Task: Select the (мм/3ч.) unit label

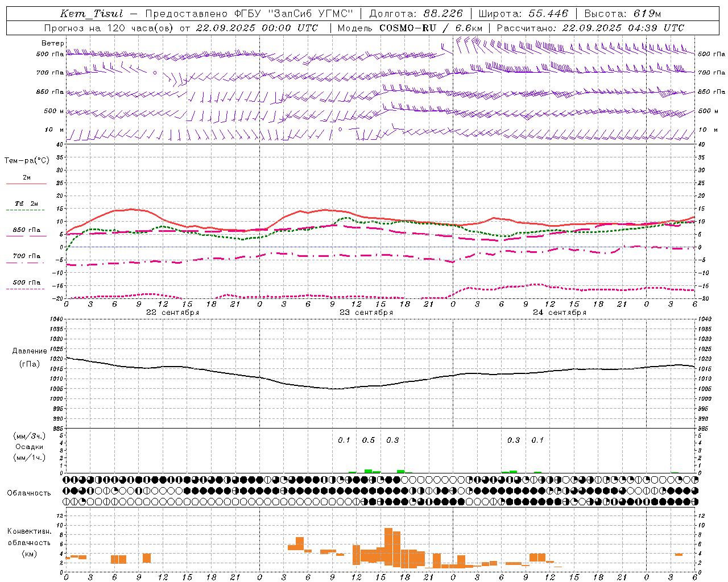Action: point(30,436)
